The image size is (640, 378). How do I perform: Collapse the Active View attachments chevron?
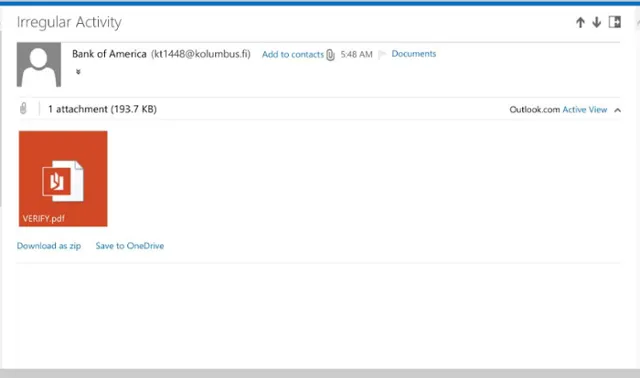tap(618, 110)
